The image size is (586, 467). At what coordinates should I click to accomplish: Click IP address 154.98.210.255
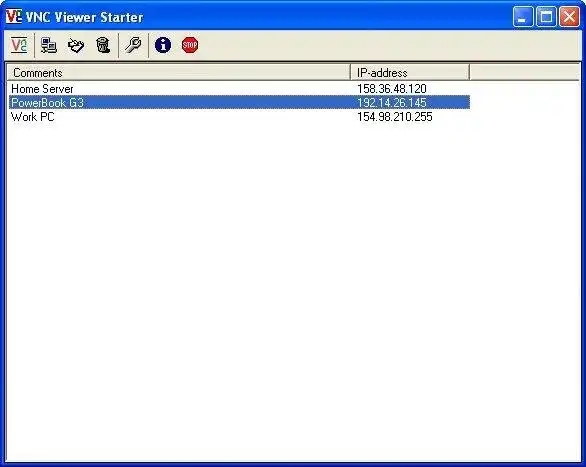point(395,117)
